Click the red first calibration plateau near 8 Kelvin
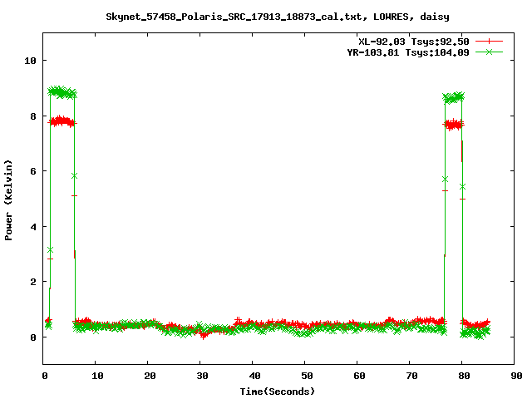The image size is (532, 399). pos(62,121)
